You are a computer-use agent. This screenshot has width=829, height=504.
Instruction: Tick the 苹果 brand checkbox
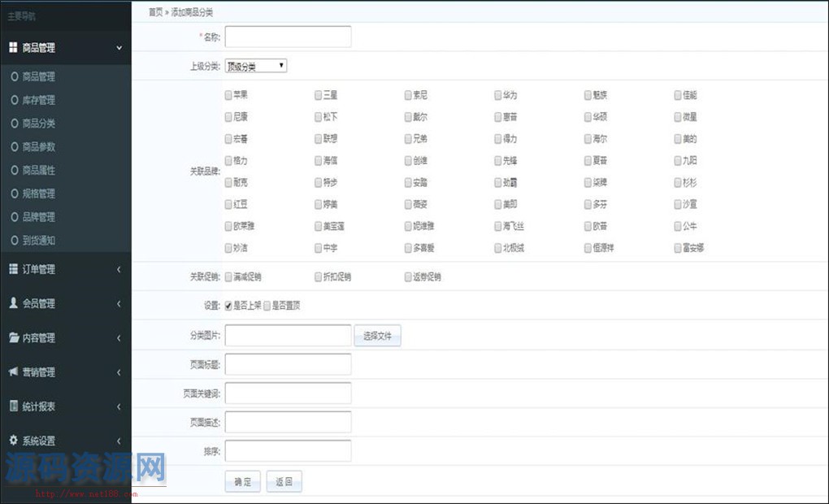click(228, 95)
